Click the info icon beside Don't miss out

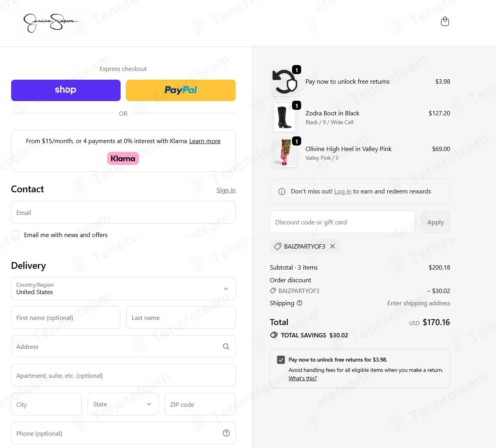282,191
